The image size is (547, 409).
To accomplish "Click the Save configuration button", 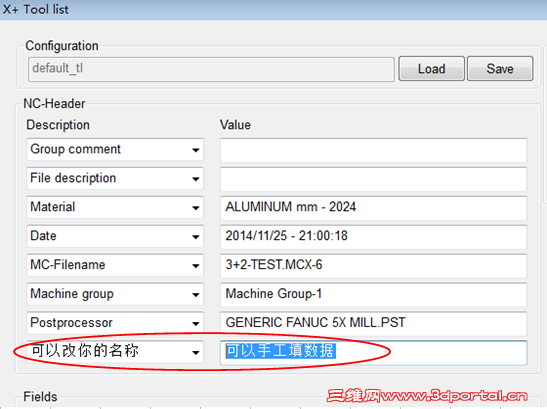I will [x=500, y=69].
